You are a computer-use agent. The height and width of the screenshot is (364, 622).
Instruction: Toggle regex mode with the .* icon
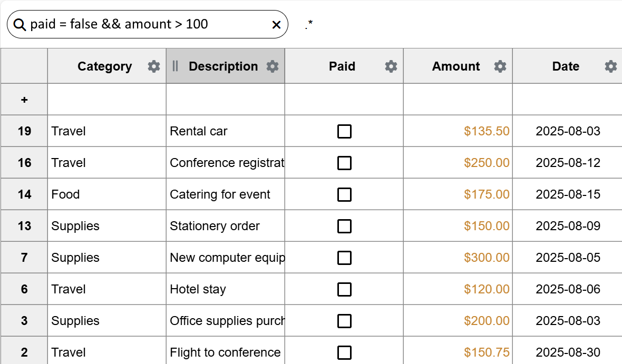[308, 24]
